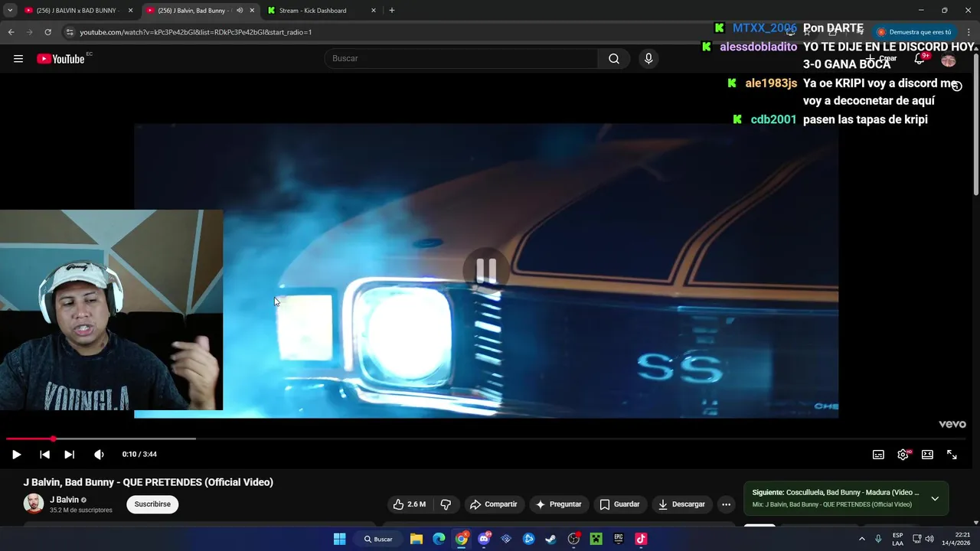
Task: Open the YouTube notifications bell
Action: [920, 59]
